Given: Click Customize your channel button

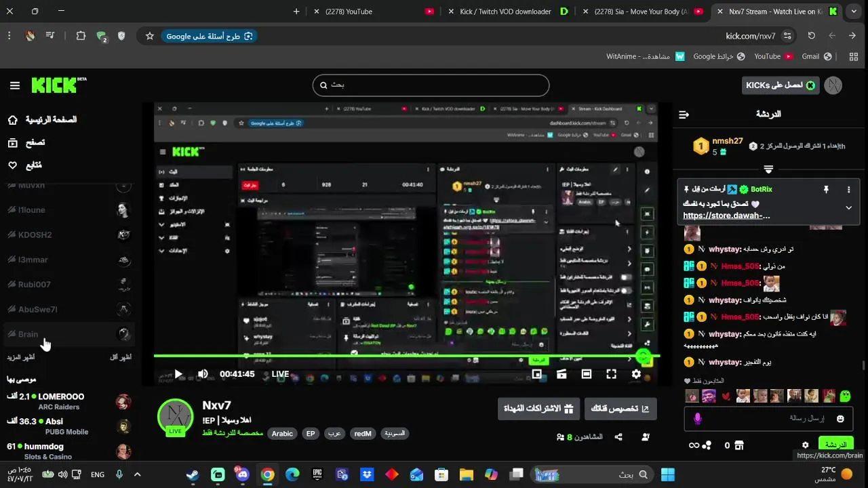Looking at the screenshot, I should pyautogui.click(x=620, y=409).
